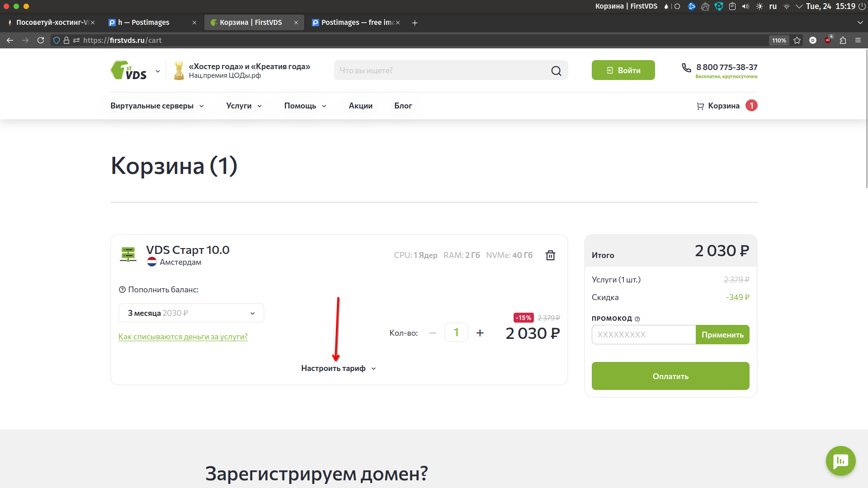Click the search magnifier icon
Viewport: 868px width, 488px height.
point(556,70)
